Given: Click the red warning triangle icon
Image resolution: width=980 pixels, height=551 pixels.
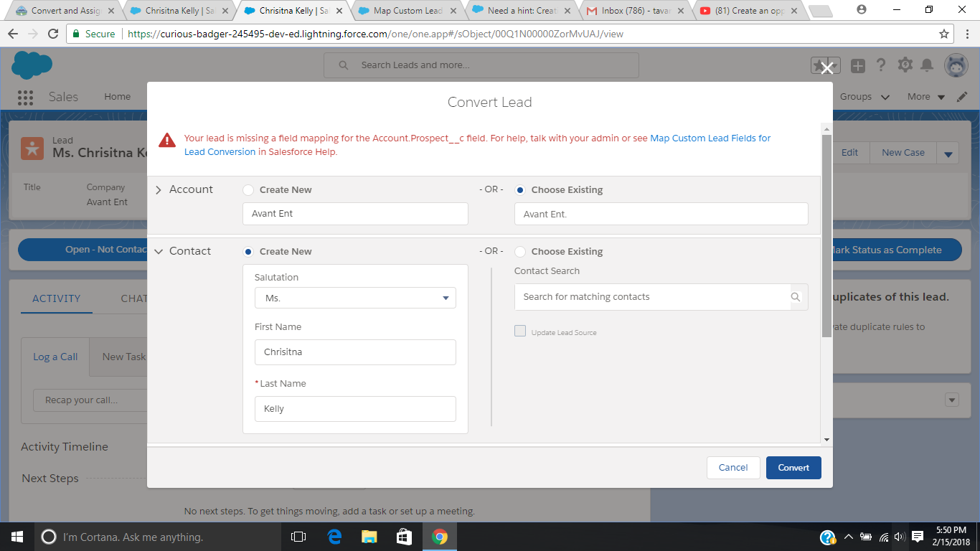Looking at the screenshot, I should [167, 140].
